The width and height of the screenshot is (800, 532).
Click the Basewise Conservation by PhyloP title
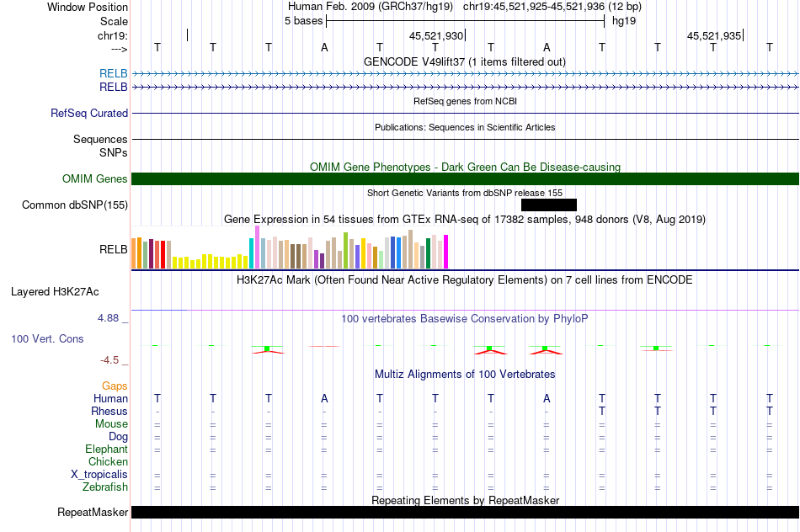tap(465, 319)
